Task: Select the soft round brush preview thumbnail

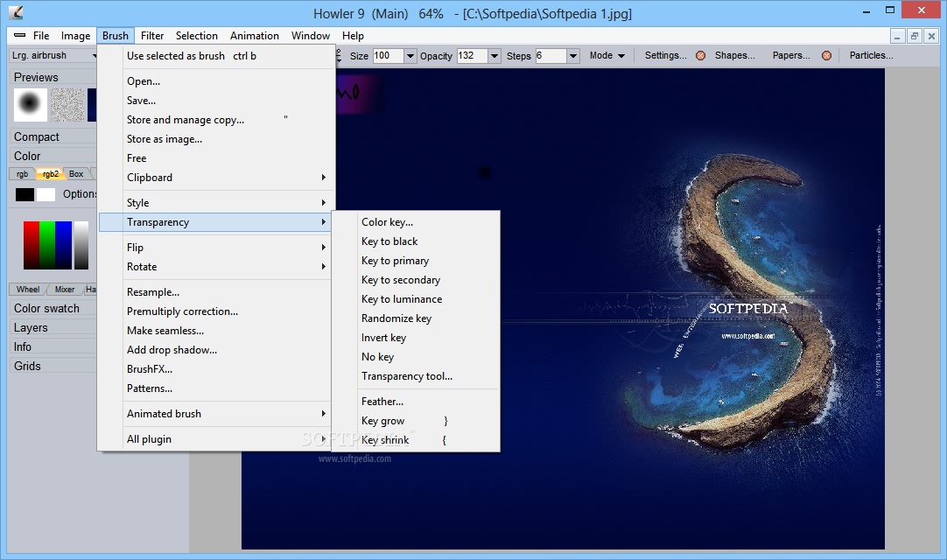Action: coord(31,104)
